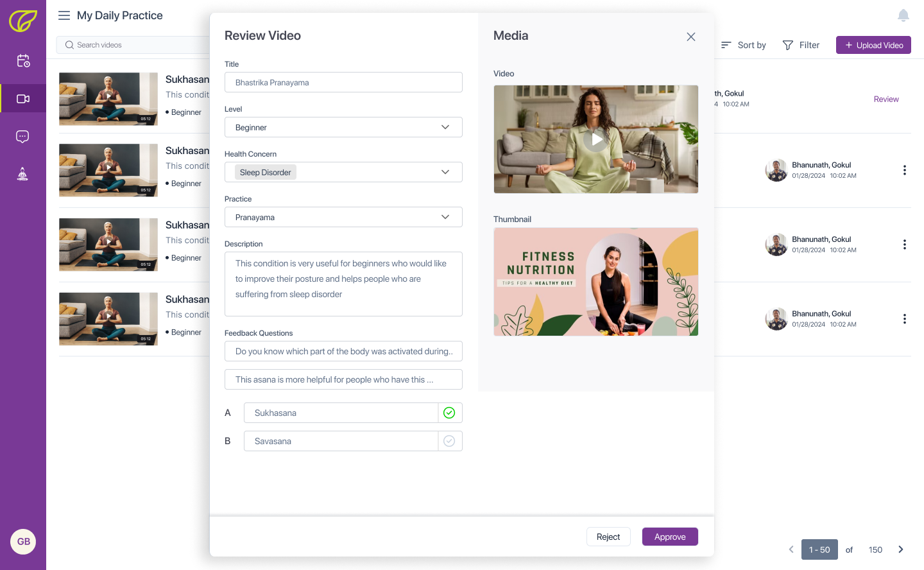Viewport: 924px width, 570px height.
Task: Open the Sort by menu
Action: [744, 45]
